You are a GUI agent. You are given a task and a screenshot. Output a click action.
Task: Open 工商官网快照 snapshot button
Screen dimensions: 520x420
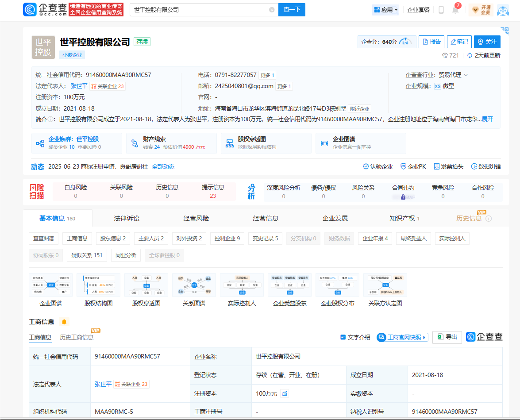coord(402,337)
